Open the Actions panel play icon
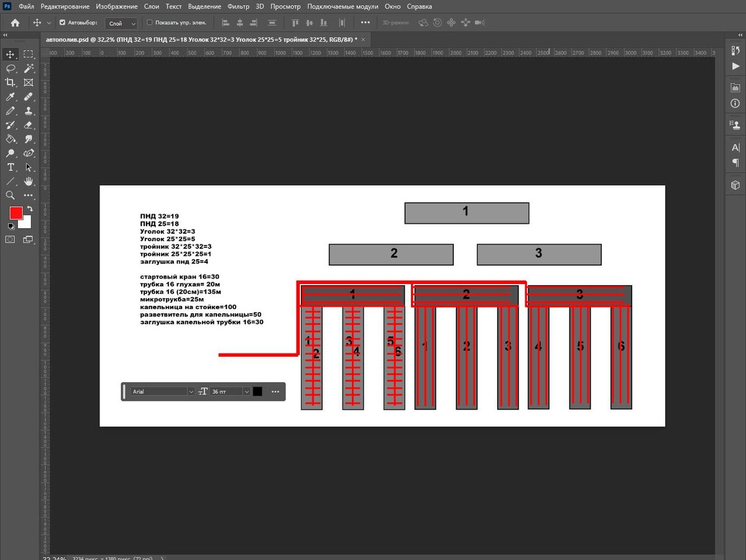Image resolution: width=746 pixels, height=560 pixels. (x=735, y=66)
